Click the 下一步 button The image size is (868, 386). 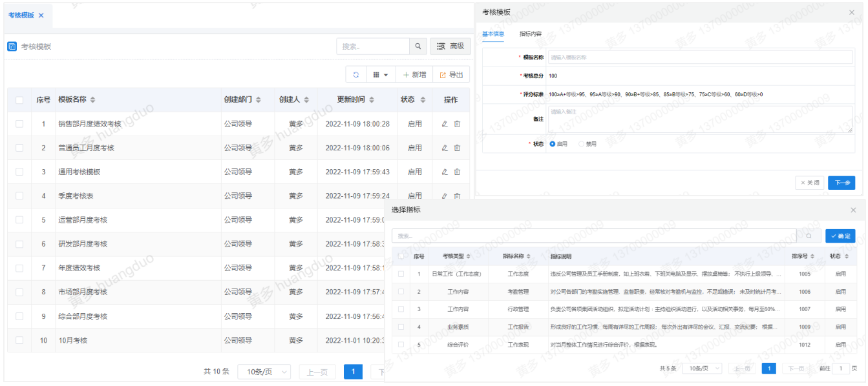pyautogui.click(x=842, y=183)
